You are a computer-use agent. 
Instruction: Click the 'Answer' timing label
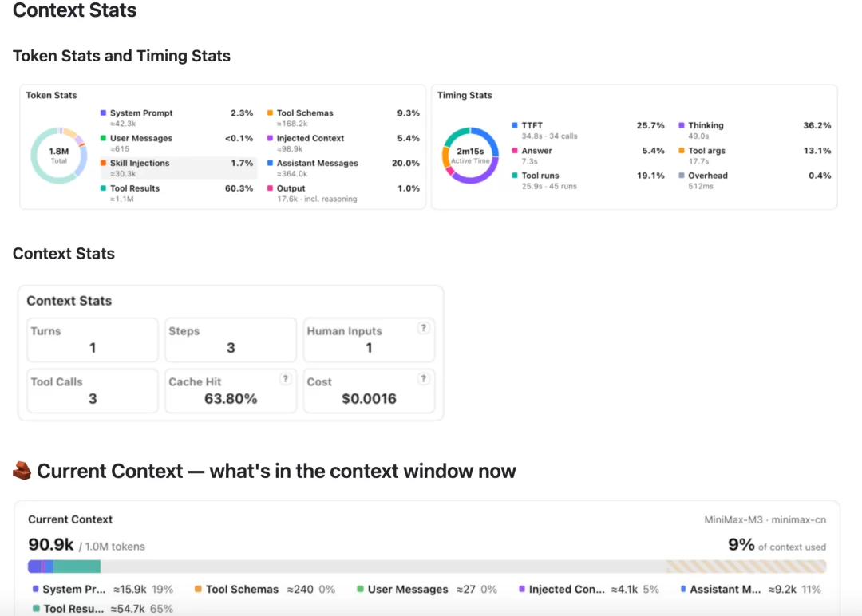coord(537,151)
